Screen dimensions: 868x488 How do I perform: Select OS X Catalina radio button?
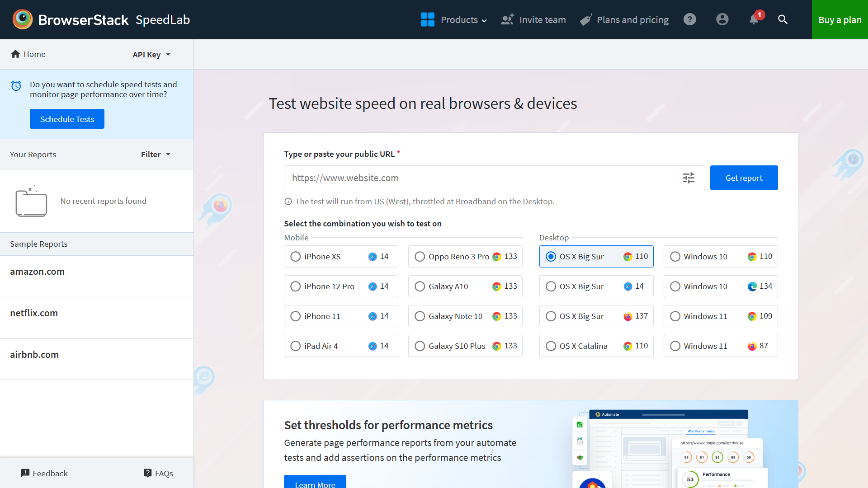click(551, 346)
